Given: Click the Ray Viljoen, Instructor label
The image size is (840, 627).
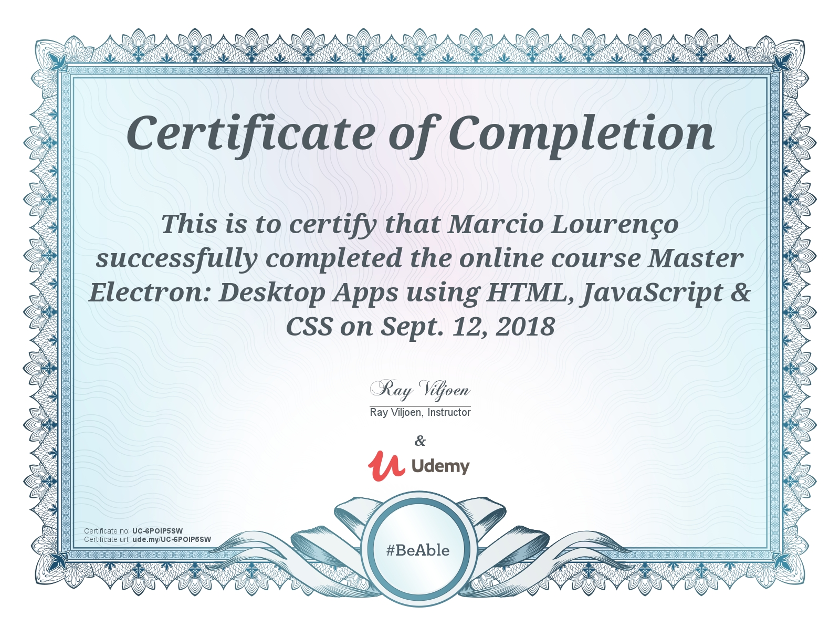Looking at the screenshot, I should 420,413.
